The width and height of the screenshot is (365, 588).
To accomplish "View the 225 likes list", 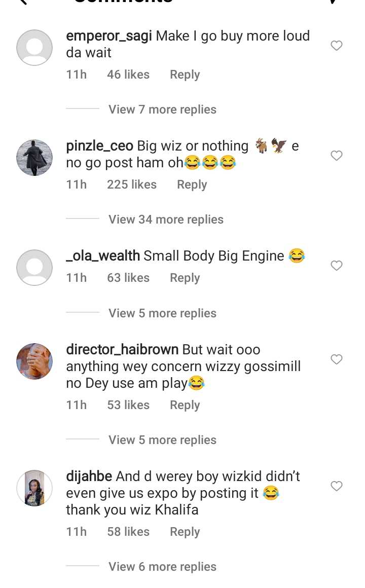I will tap(132, 185).
